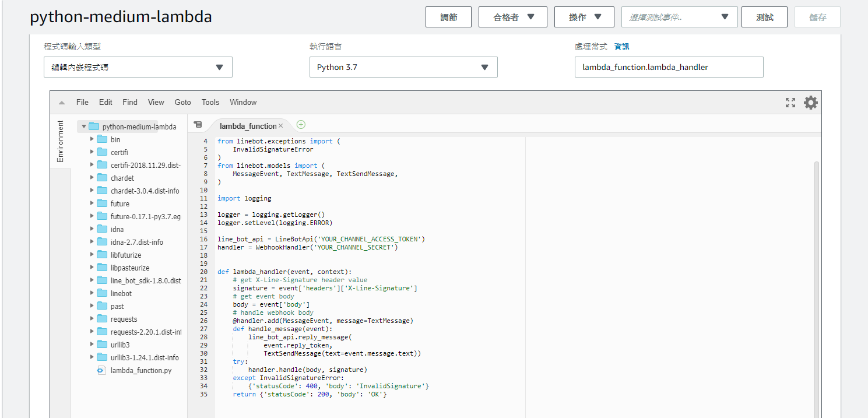Image resolution: width=868 pixels, height=418 pixels.
Task: Open the editor settings gear
Action: click(x=811, y=103)
